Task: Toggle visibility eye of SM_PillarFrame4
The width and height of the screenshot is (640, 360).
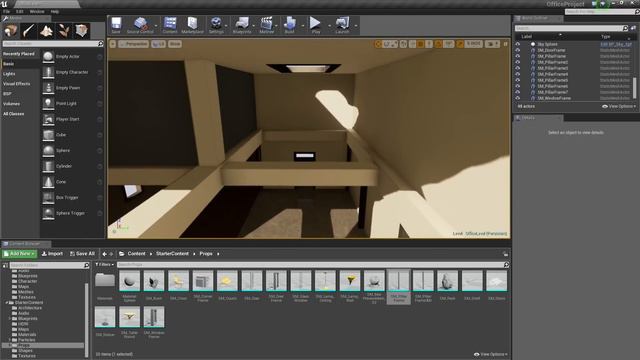Action: [x=518, y=74]
